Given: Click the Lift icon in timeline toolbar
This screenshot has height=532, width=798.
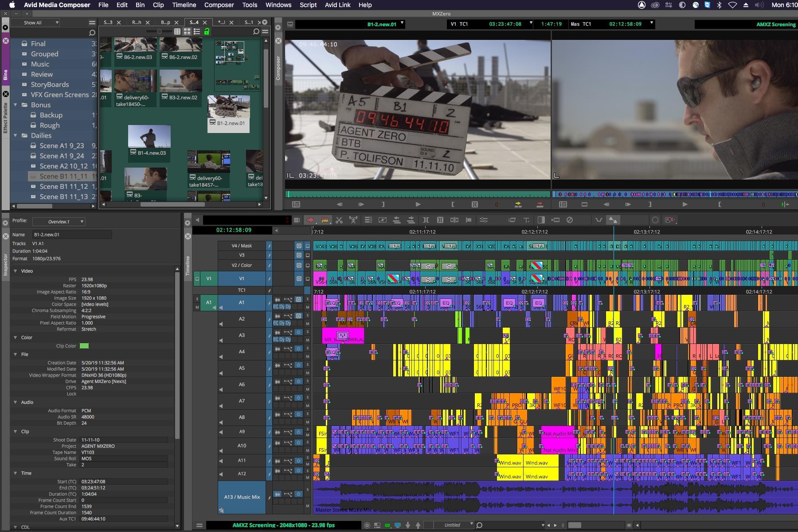Looking at the screenshot, I should 397,220.
